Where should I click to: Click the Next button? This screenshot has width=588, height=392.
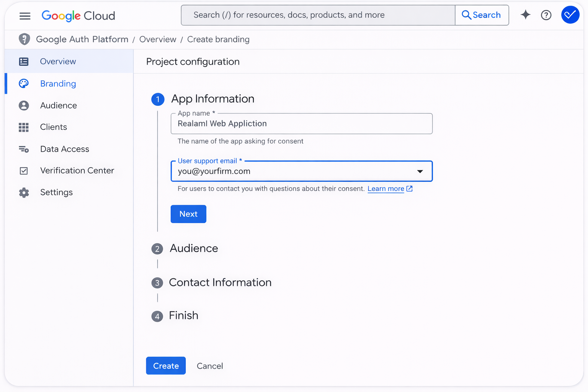pyautogui.click(x=188, y=214)
